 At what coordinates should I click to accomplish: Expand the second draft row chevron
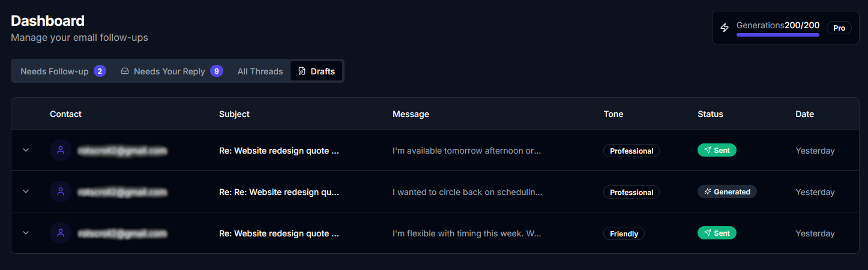tap(26, 191)
